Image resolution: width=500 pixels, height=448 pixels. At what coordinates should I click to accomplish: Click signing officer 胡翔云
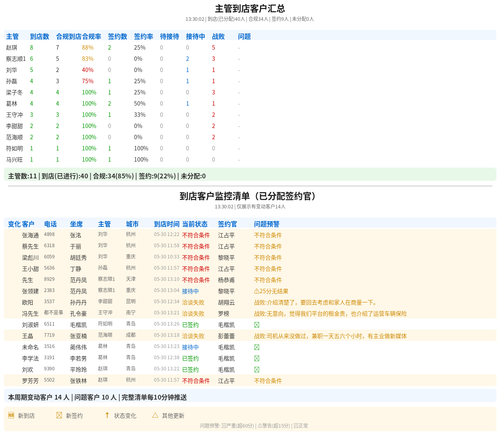(x=226, y=302)
